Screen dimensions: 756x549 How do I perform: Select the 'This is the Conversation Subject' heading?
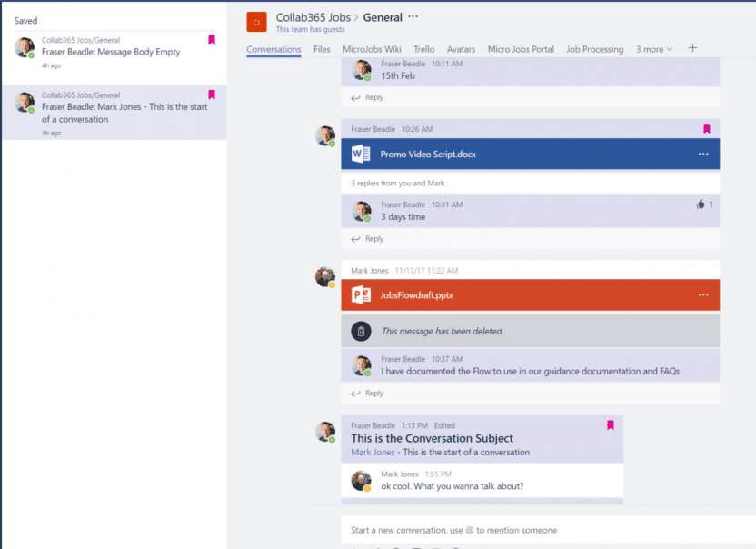432,438
